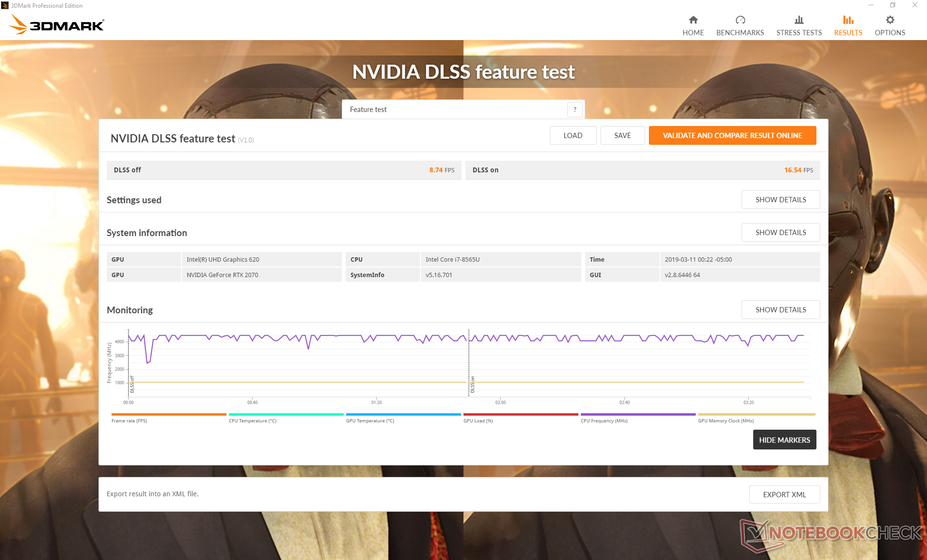
Task: Click the 3DMark title bar app icon
Action: (x=5, y=5)
